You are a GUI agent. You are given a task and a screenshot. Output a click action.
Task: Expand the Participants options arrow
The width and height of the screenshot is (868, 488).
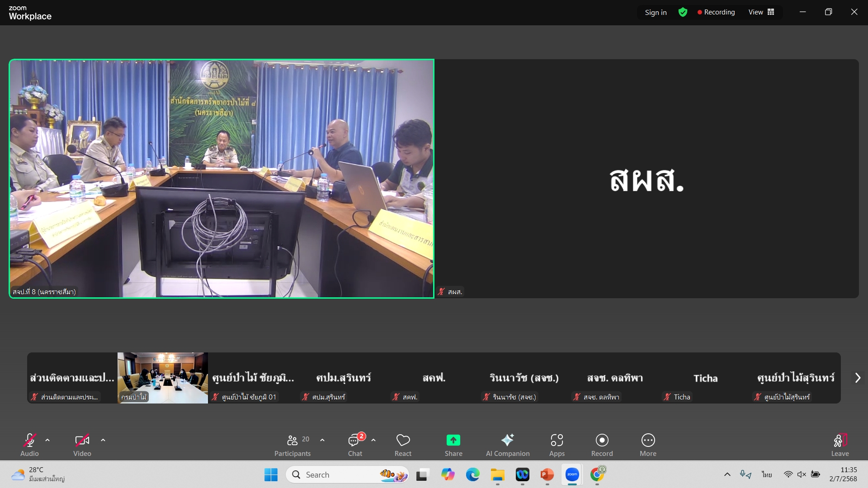tap(322, 440)
